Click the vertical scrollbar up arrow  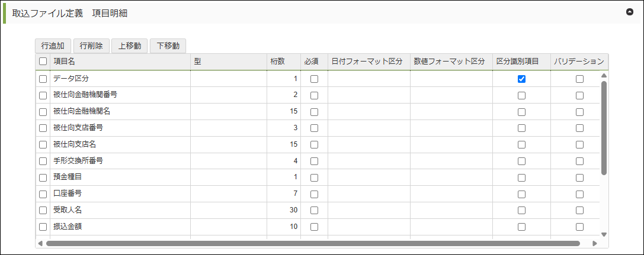(604, 76)
